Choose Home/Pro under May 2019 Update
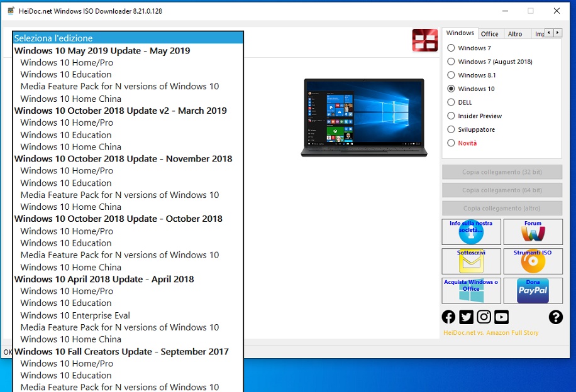The image size is (576, 392). (x=128, y=63)
